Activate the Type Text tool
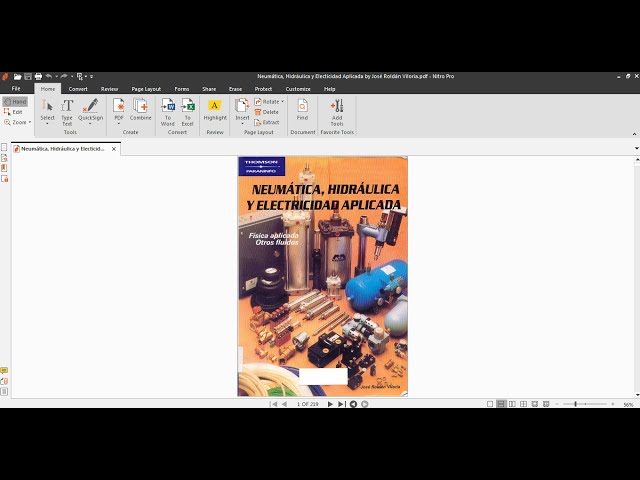Image resolution: width=640 pixels, height=480 pixels. [x=67, y=112]
